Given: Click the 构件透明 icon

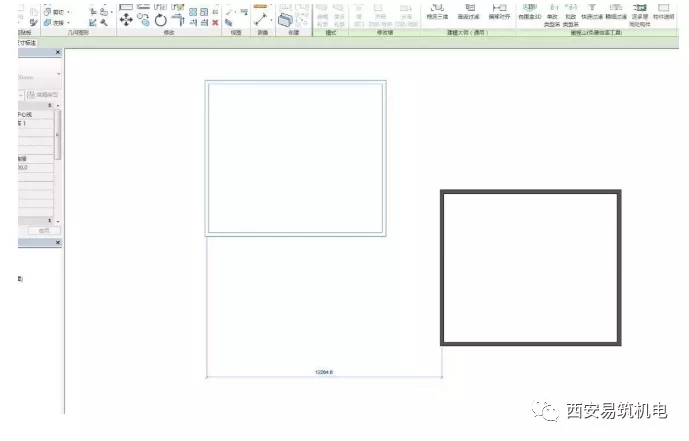Looking at the screenshot, I should pyautogui.click(x=662, y=8).
